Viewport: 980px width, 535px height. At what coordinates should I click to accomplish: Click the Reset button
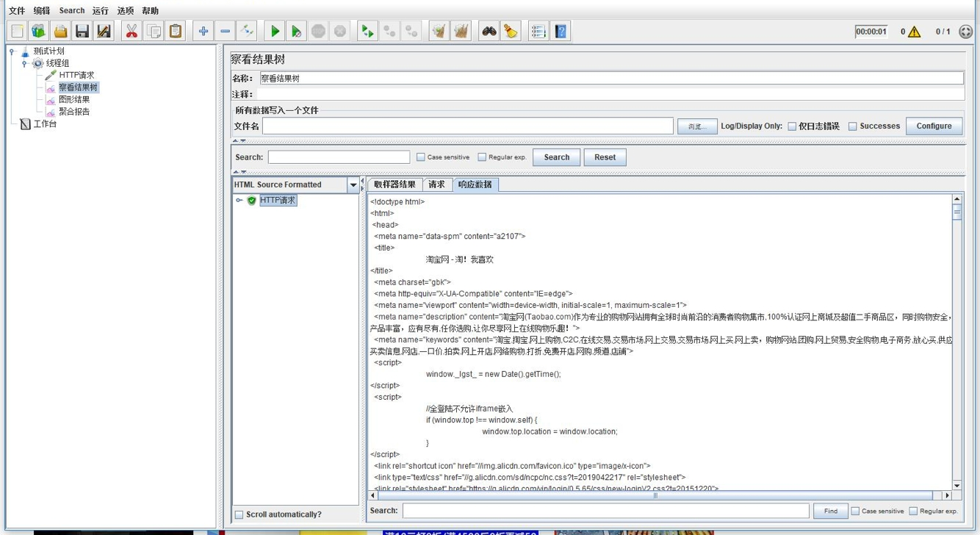(605, 157)
